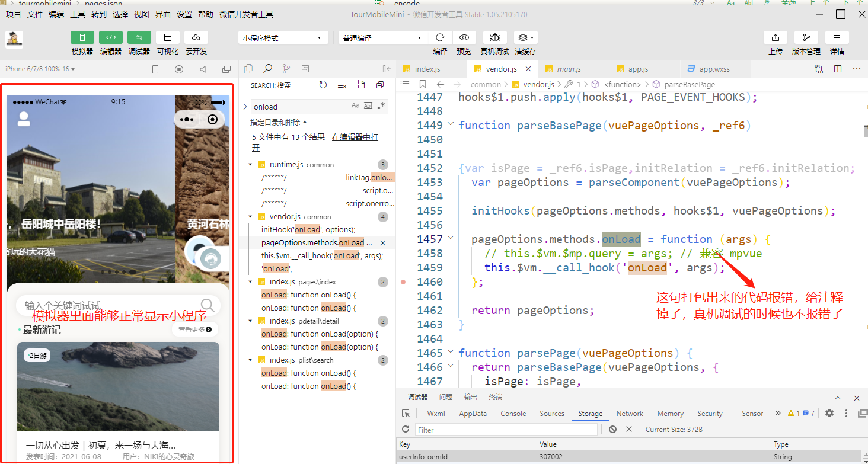Split the editor to the right
The image size is (868, 464).
tap(838, 69)
